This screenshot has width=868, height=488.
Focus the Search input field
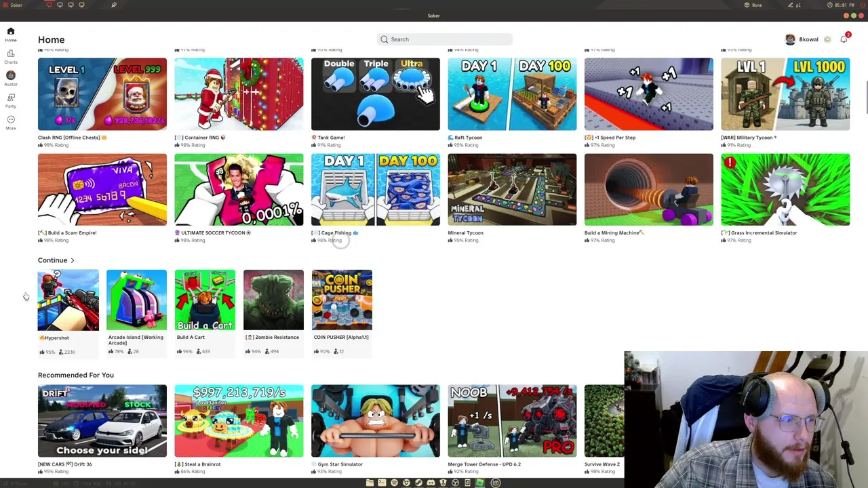[x=444, y=39]
